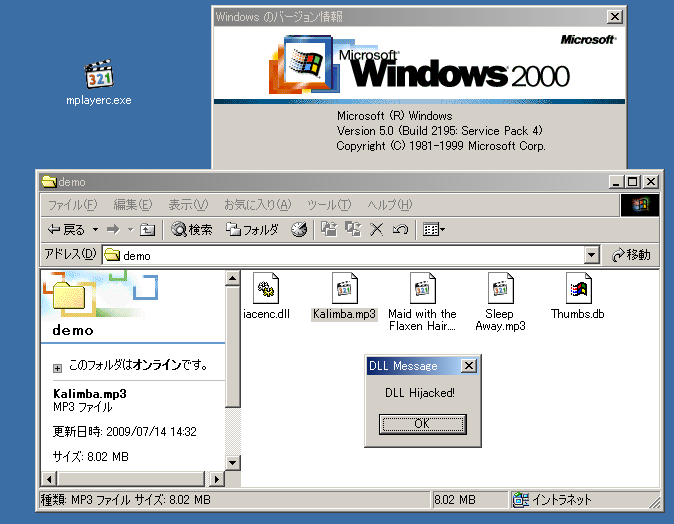Expand the オンライン folder info plus box
This screenshot has height=524, width=674.
tap(57, 368)
